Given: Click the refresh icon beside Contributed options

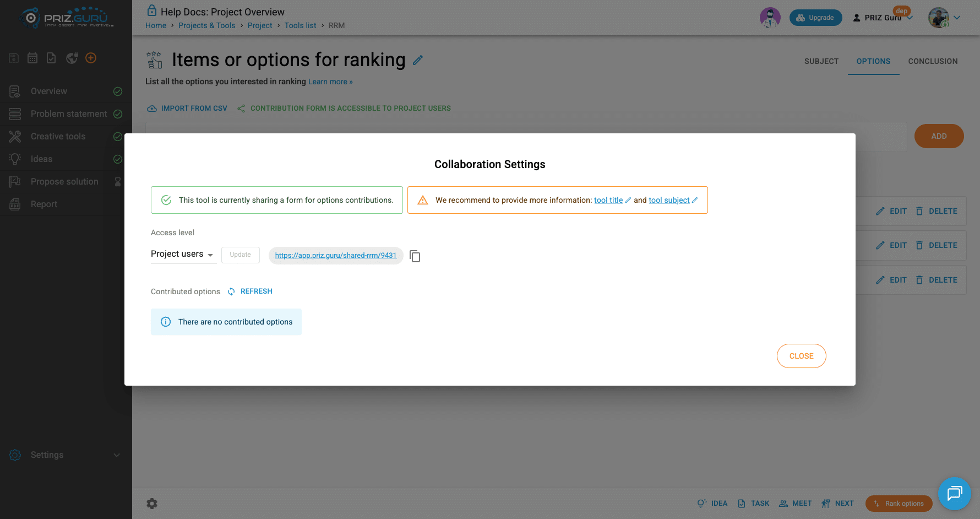Looking at the screenshot, I should point(231,291).
